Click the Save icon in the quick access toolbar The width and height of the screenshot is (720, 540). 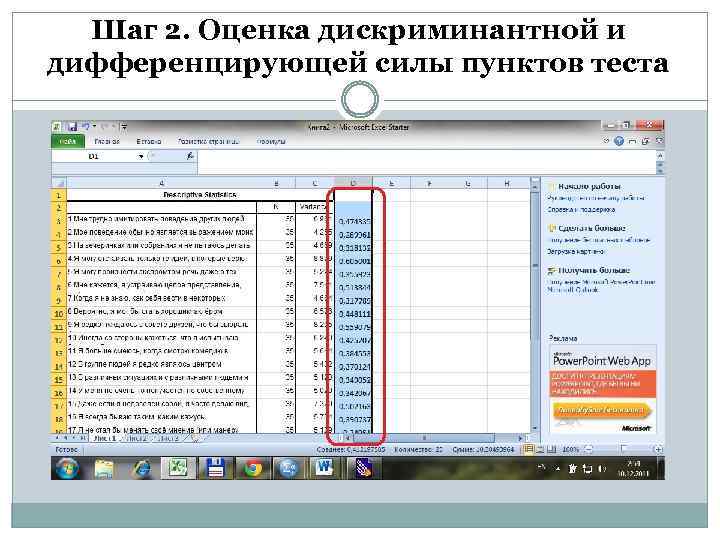pyautogui.click(x=72, y=127)
